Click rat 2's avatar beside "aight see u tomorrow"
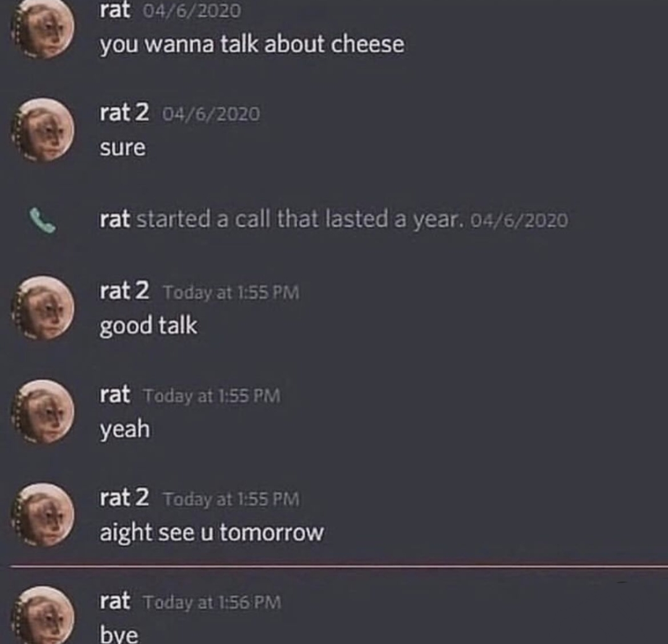This screenshot has width=668, height=644. 43,515
